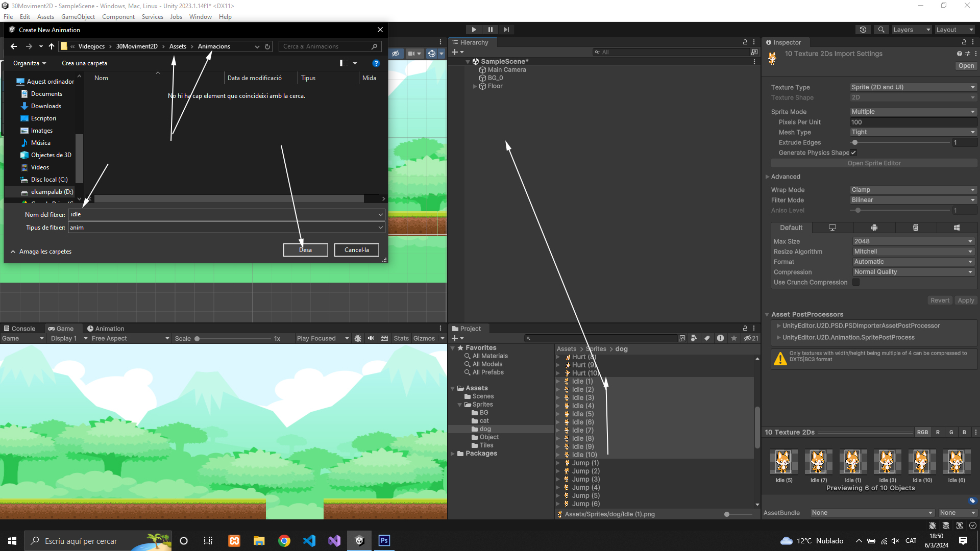Click the hidden packages eye icon showing 21
Viewport: 980px width, 551px height.
coord(751,338)
